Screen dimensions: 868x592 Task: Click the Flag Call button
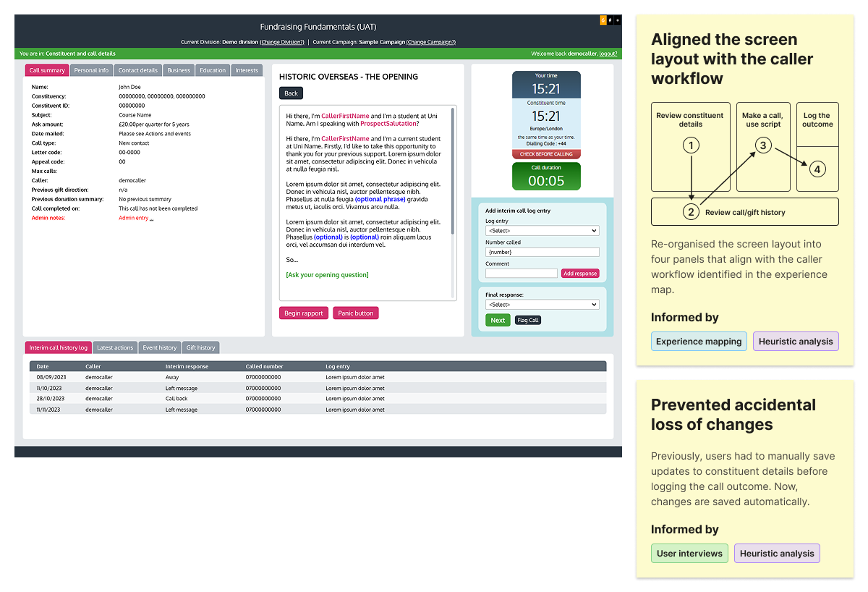527,320
